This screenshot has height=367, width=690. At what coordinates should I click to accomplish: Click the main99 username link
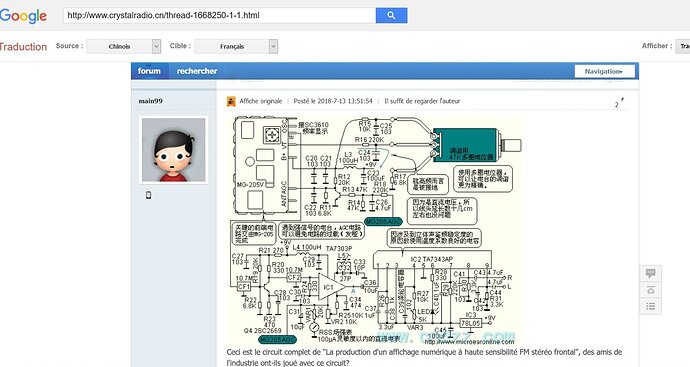tap(150, 101)
